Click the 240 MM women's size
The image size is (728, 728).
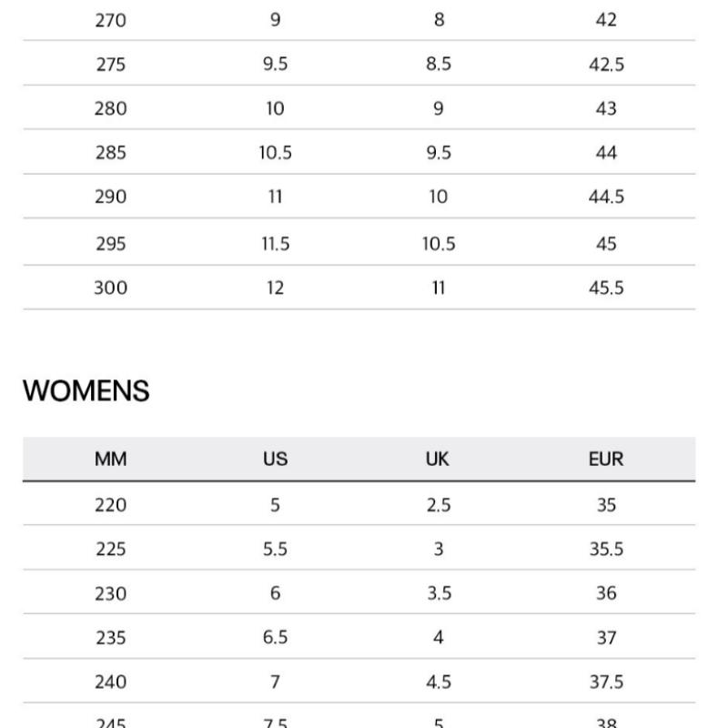pos(110,682)
